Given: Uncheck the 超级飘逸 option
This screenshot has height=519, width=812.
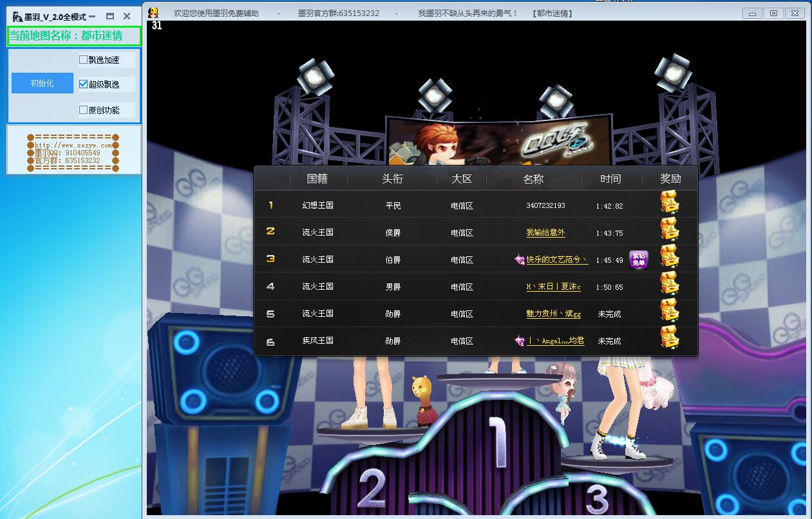Looking at the screenshot, I should point(83,84).
